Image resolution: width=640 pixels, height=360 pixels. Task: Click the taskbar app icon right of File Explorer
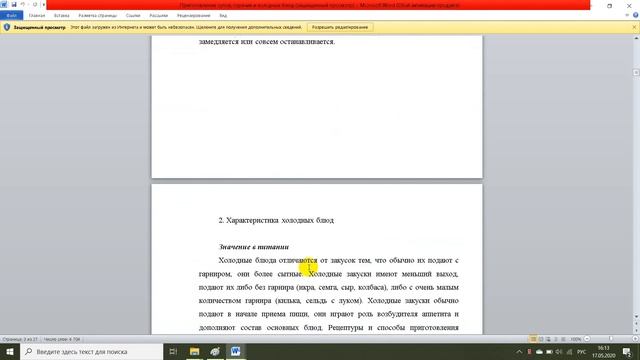[215, 351]
